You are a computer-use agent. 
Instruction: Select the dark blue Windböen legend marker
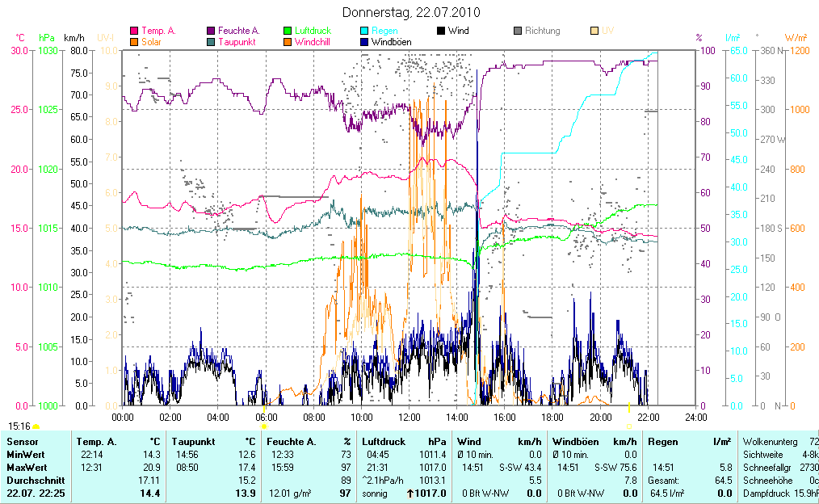[x=364, y=41]
